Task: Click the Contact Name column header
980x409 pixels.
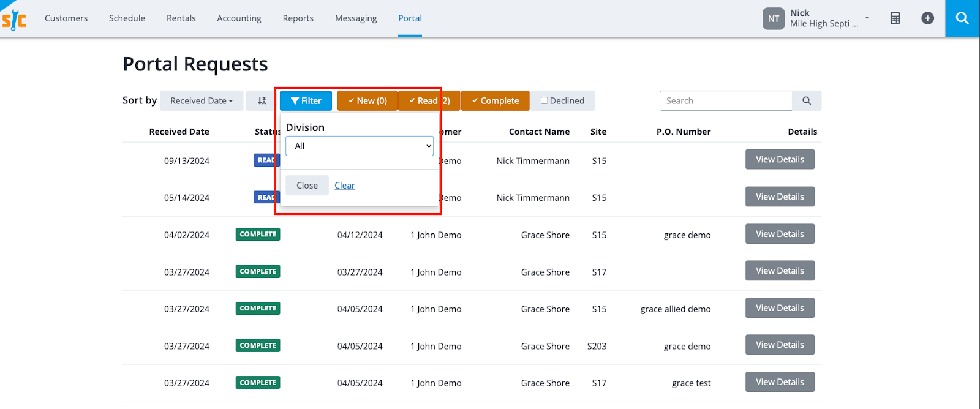Action: [539, 132]
